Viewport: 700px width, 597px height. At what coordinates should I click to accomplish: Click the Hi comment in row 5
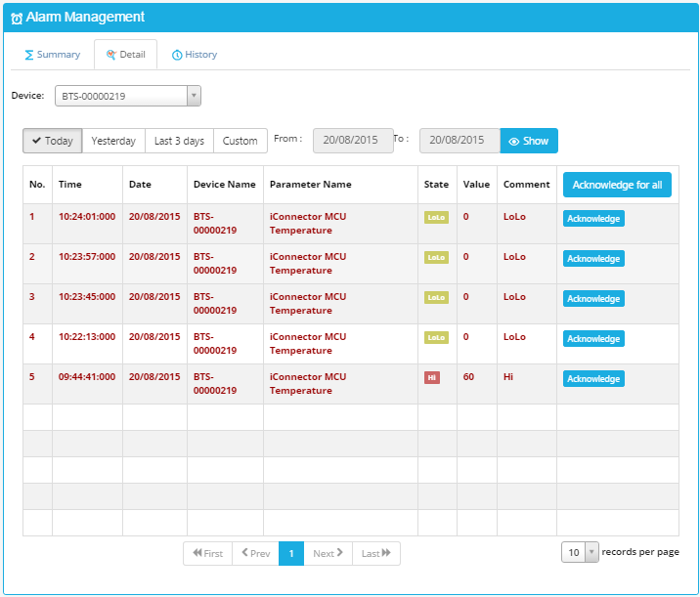click(x=508, y=377)
